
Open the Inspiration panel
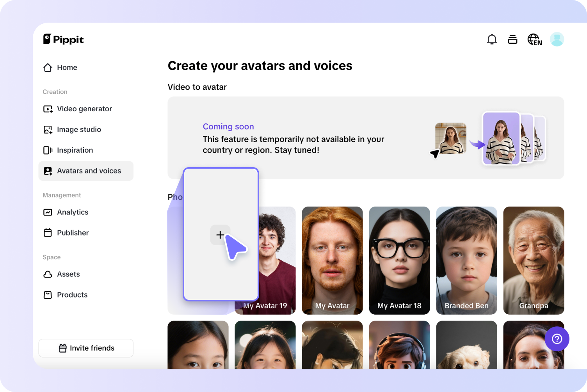click(75, 150)
